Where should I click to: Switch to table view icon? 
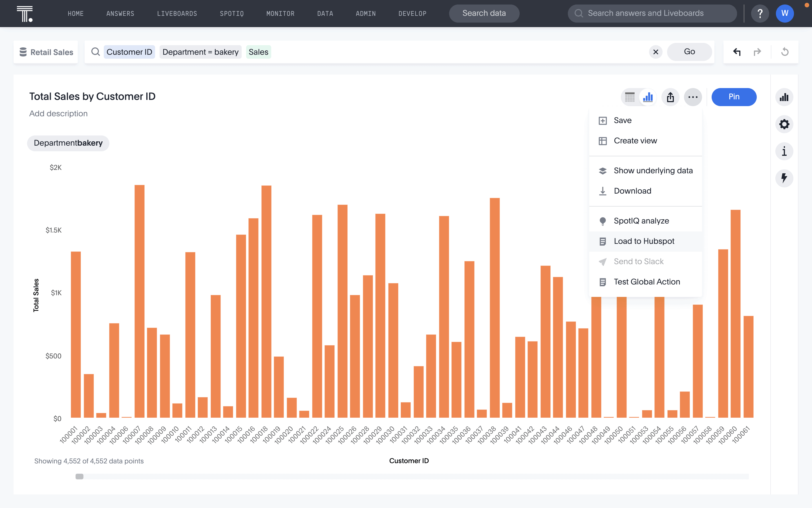pos(630,97)
